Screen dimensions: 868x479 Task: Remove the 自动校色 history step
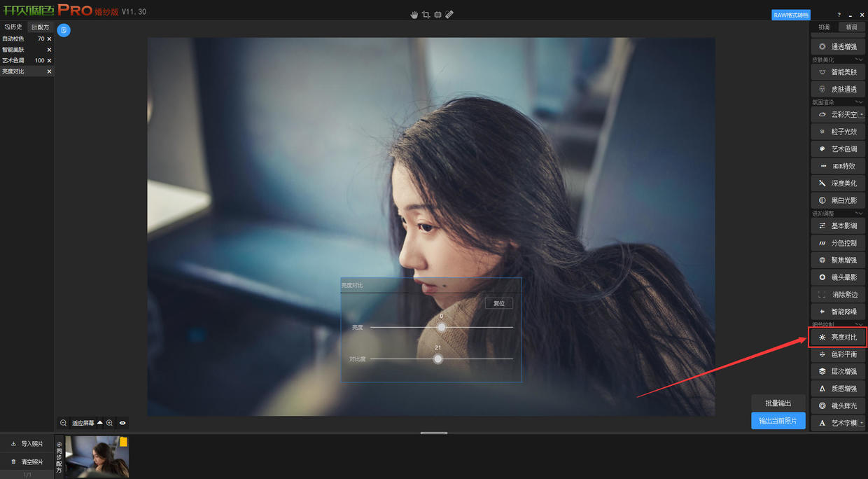(x=49, y=39)
